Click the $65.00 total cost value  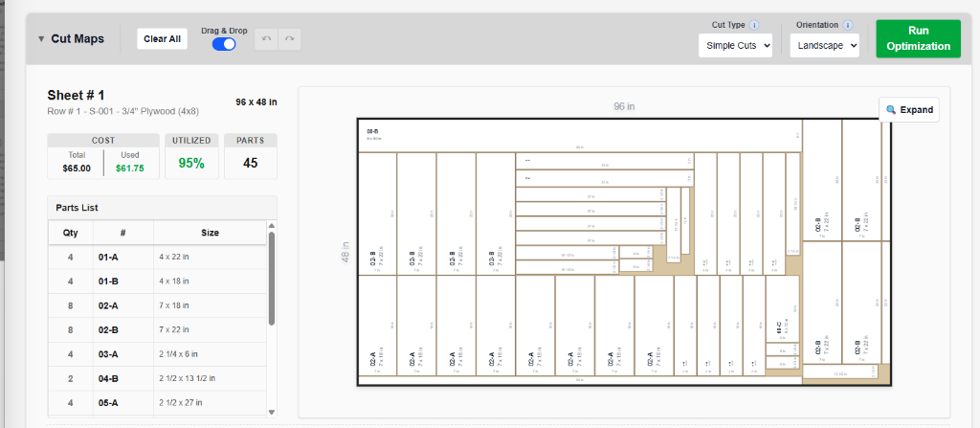coord(77,169)
